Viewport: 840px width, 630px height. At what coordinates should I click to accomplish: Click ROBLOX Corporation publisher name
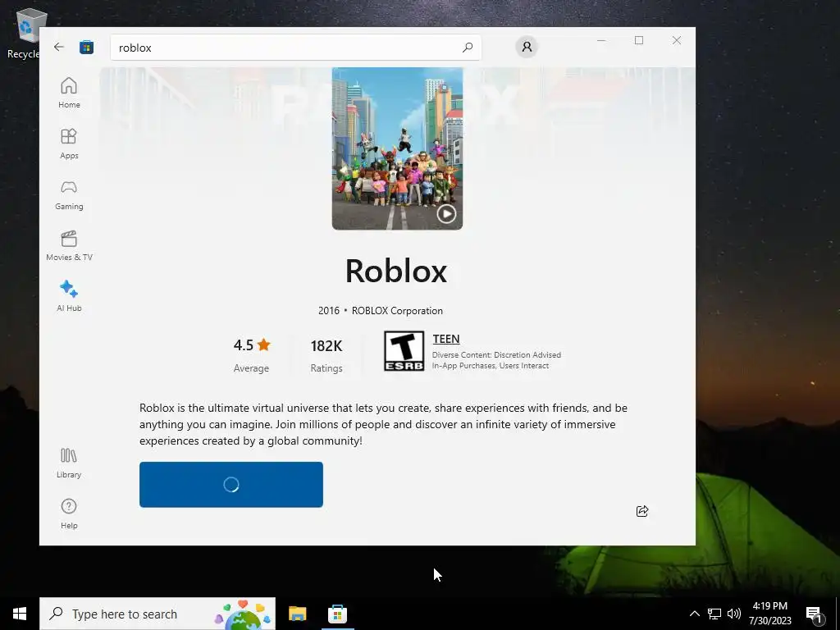pos(397,311)
